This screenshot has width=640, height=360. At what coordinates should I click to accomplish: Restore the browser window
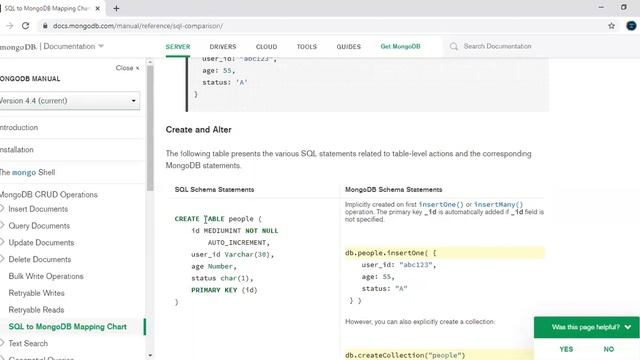pos(623,7)
